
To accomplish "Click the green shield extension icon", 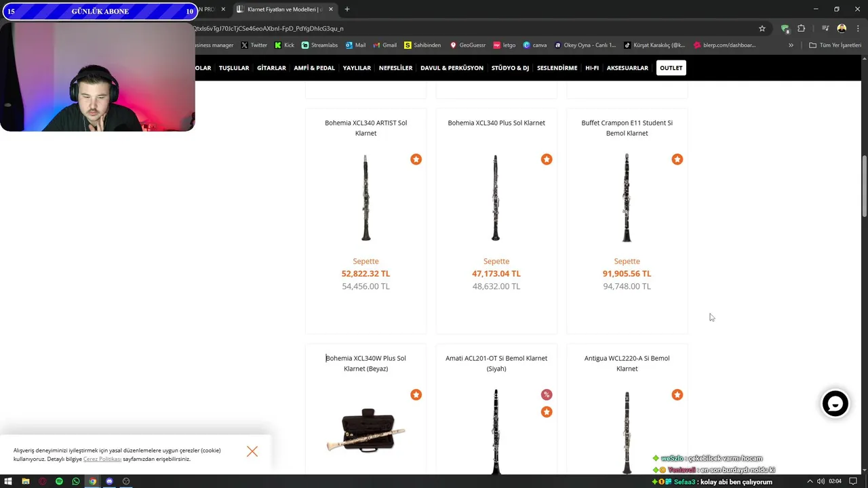I will pyautogui.click(x=785, y=28).
